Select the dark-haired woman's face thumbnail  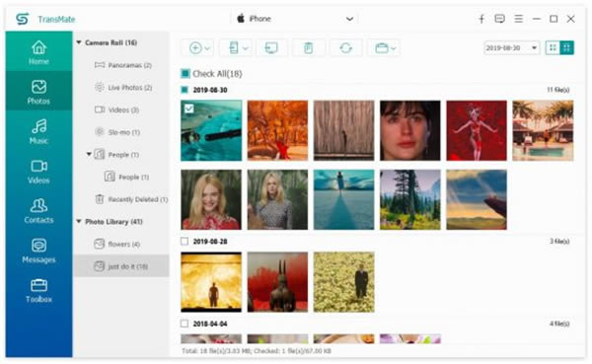(x=410, y=130)
